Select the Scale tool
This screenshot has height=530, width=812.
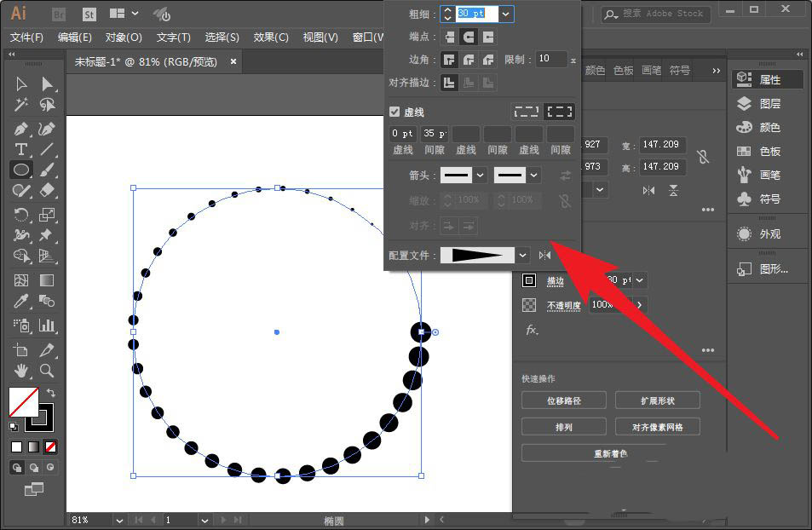(47, 215)
